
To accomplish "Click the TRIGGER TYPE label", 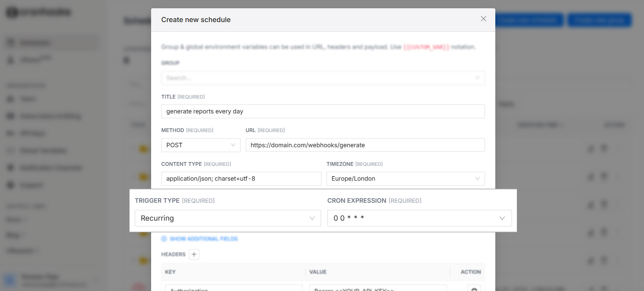I will point(157,201).
